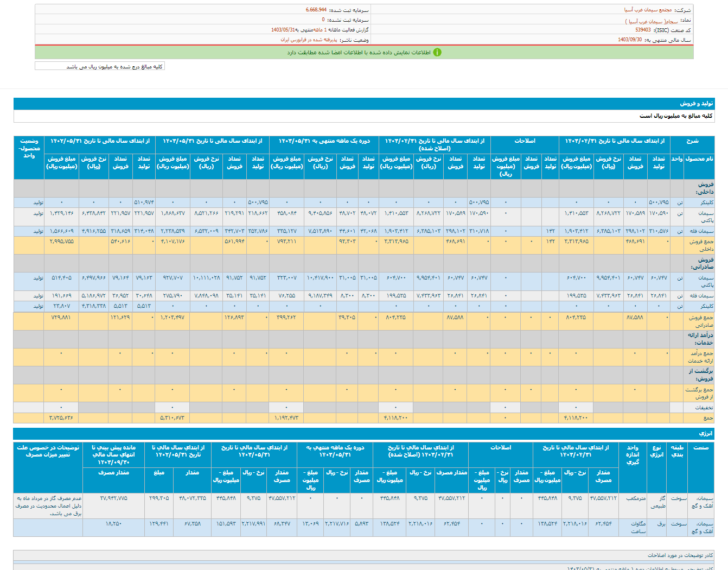The width and height of the screenshot is (728, 570).
Task: Click the gas consumption explanation text cell
Action: pyautogui.click(x=48, y=505)
